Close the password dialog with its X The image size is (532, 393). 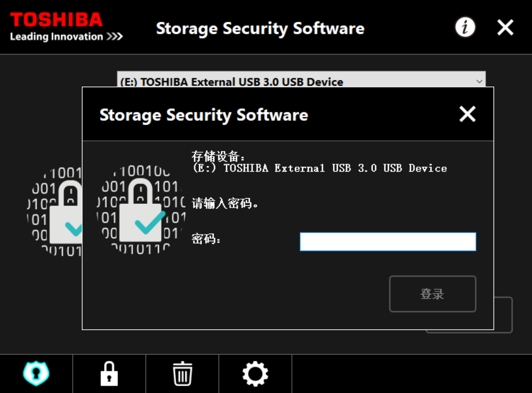point(468,114)
